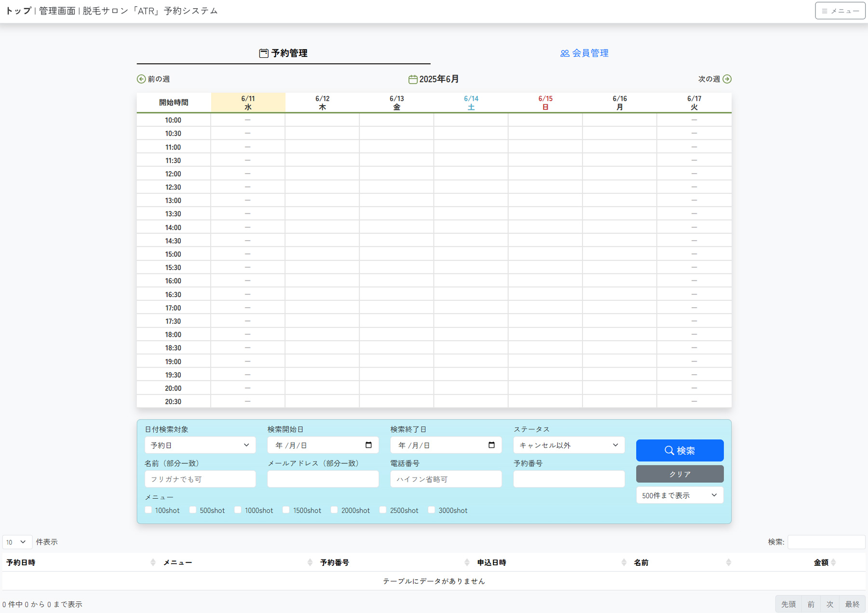
Task: Click the blue 検索 button
Action: click(x=680, y=450)
